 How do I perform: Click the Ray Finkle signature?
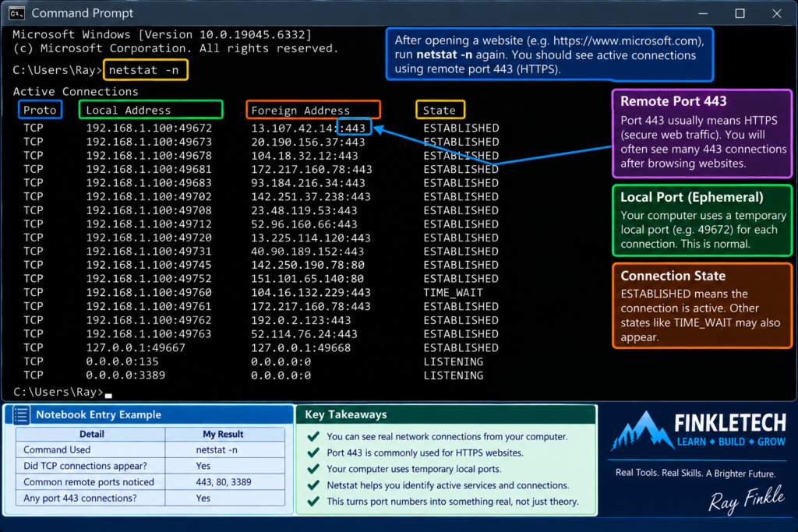(747, 499)
